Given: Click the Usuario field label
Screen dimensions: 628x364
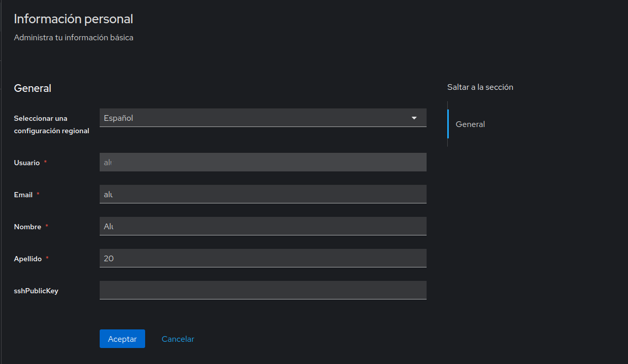Looking at the screenshot, I should (x=27, y=163).
